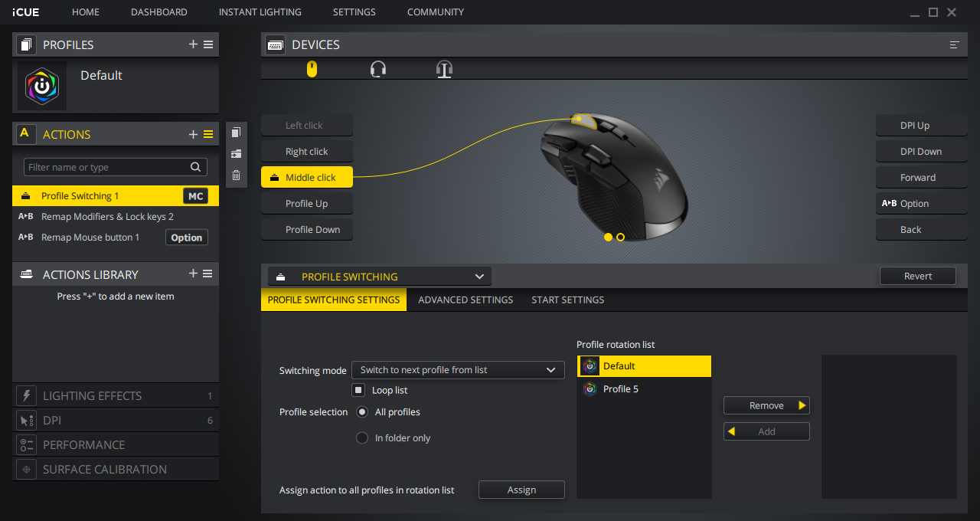Click the Option badge on Remap Mouse button 1
The width and height of the screenshot is (980, 521).
(187, 238)
